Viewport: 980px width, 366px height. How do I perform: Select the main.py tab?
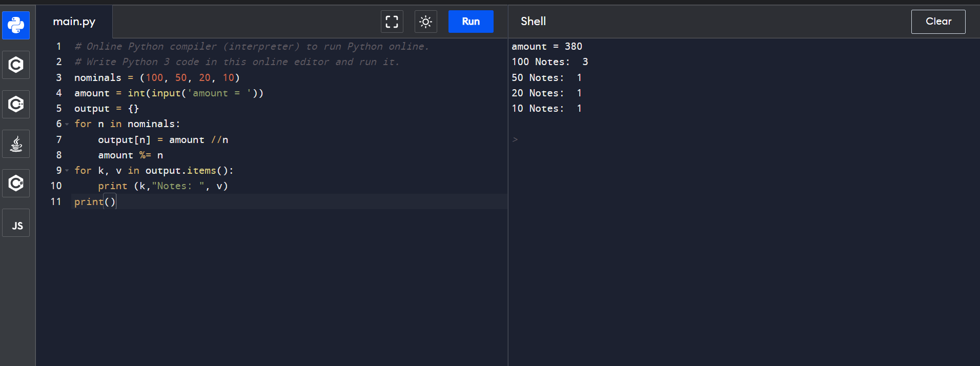pyautogui.click(x=74, y=22)
